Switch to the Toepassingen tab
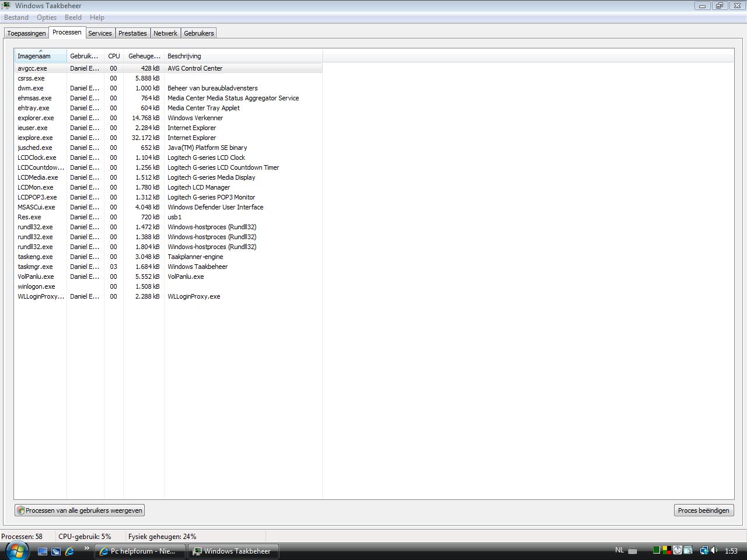Image resolution: width=747 pixels, height=560 pixels. [x=27, y=33]
